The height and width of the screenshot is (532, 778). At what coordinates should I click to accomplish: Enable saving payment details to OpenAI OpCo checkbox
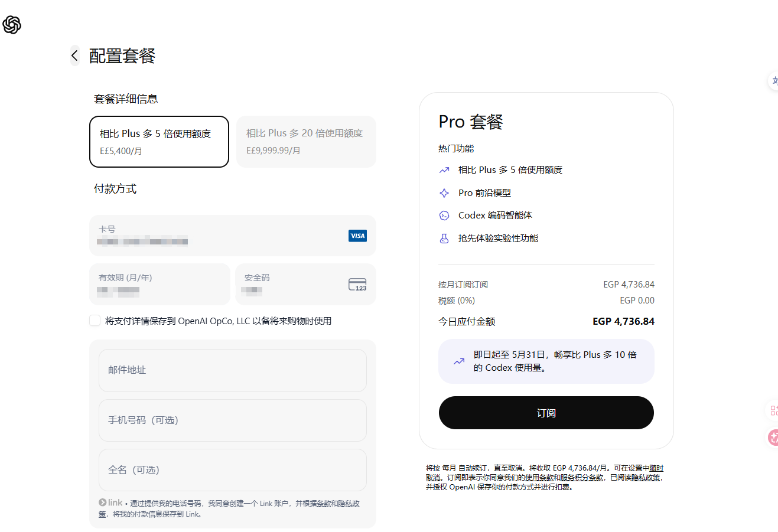[95, 321]
